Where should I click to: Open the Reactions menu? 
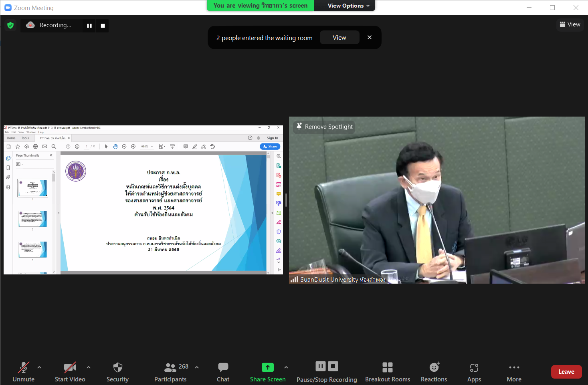coord(434,372)
